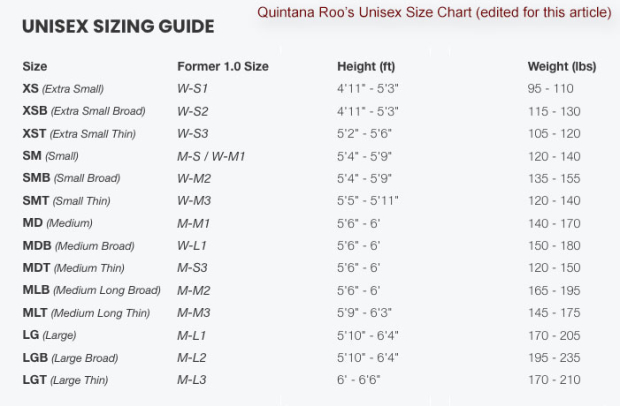The image size is (620, 406).
Task: Click the 145 - 175 weight value
Action: click(x=553, y=312)
